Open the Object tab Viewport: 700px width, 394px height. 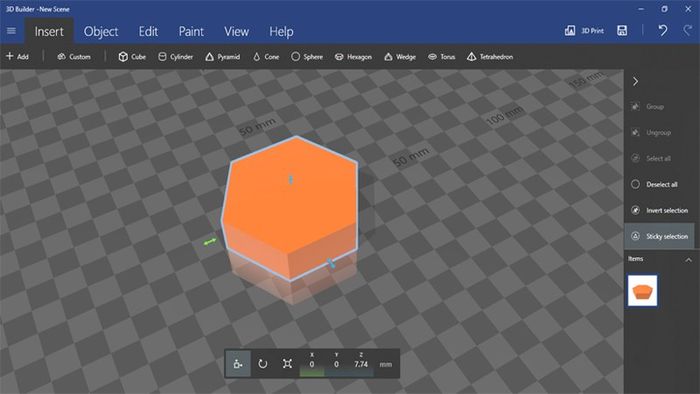[x=101, y=32]
